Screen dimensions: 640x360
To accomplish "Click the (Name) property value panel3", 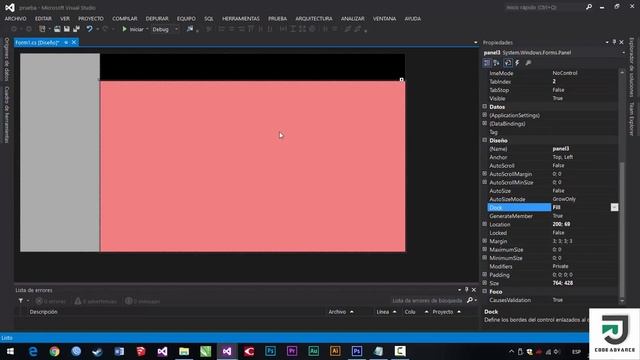I will tap(561, 149).
